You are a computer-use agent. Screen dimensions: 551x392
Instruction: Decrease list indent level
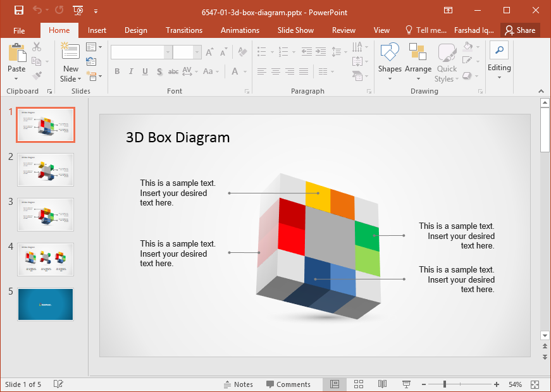point(306,52)
